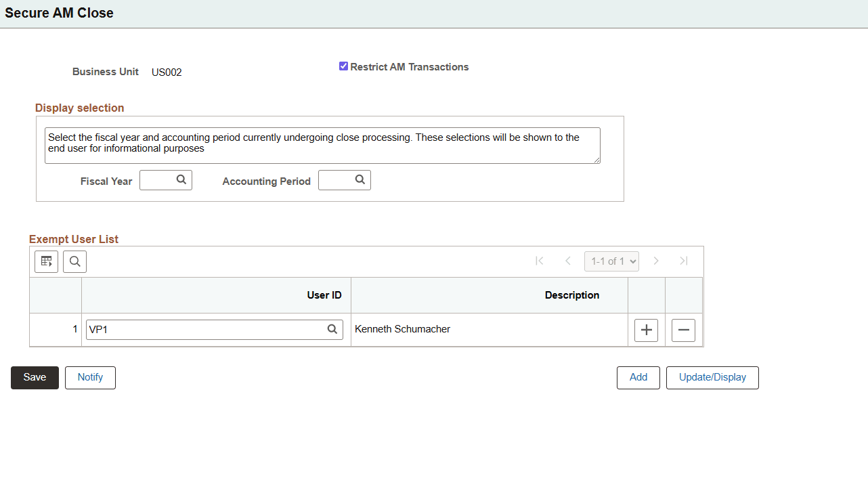The width and height of the screenshot is (868, 497).
Task: Click the User ID column header
Action: 324,295
